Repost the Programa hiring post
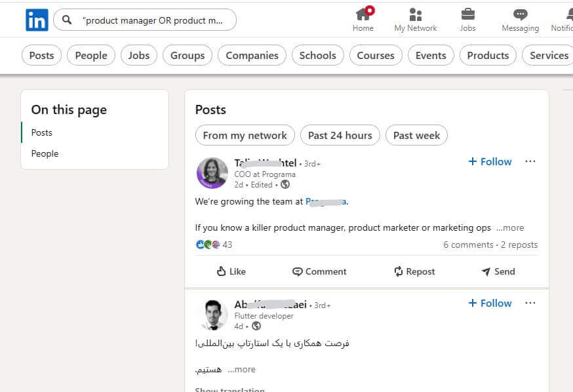 (414, 271)
